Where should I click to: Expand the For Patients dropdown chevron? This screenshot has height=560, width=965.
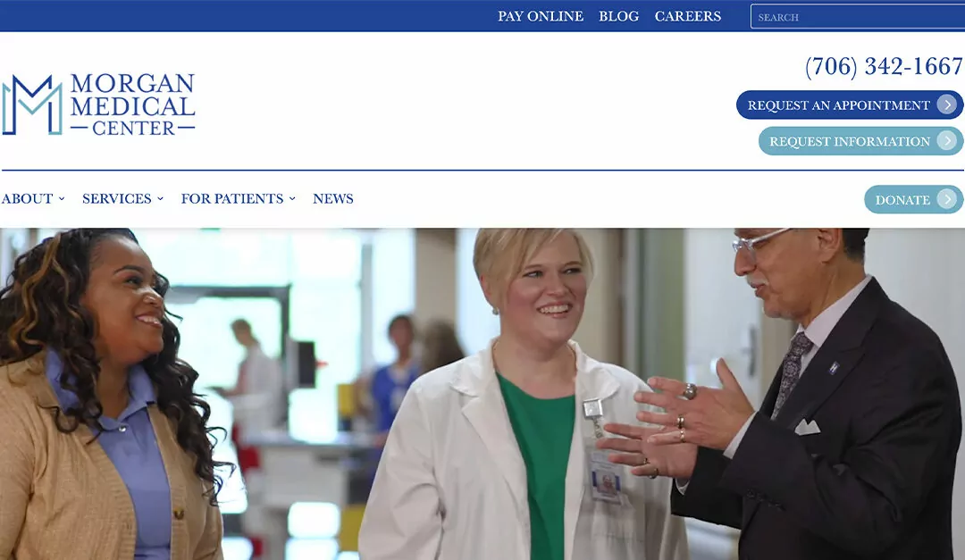coord(292,199)
